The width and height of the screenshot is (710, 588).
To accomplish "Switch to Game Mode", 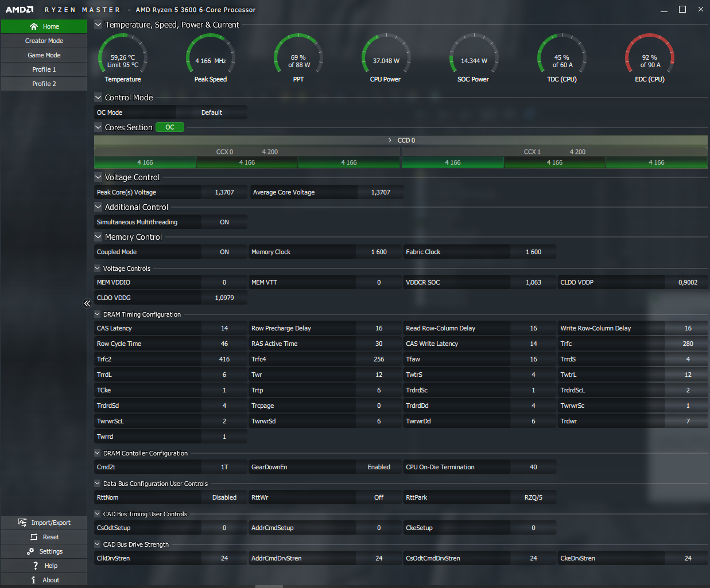I will coord(44,55).
